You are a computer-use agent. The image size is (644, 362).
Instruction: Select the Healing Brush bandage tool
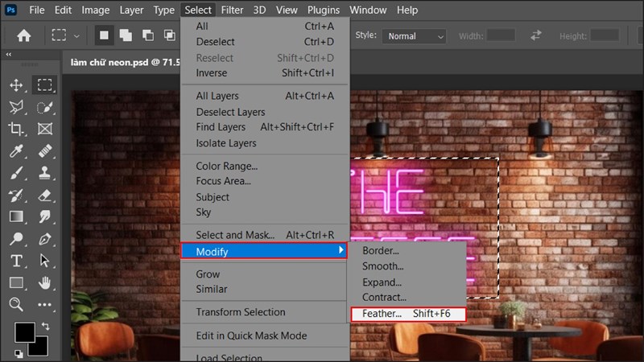point(45,151)
